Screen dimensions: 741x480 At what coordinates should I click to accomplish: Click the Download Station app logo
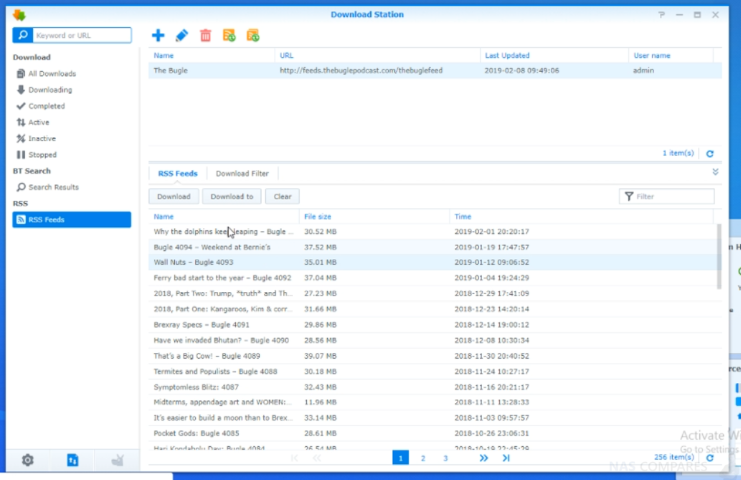[19, 15]
